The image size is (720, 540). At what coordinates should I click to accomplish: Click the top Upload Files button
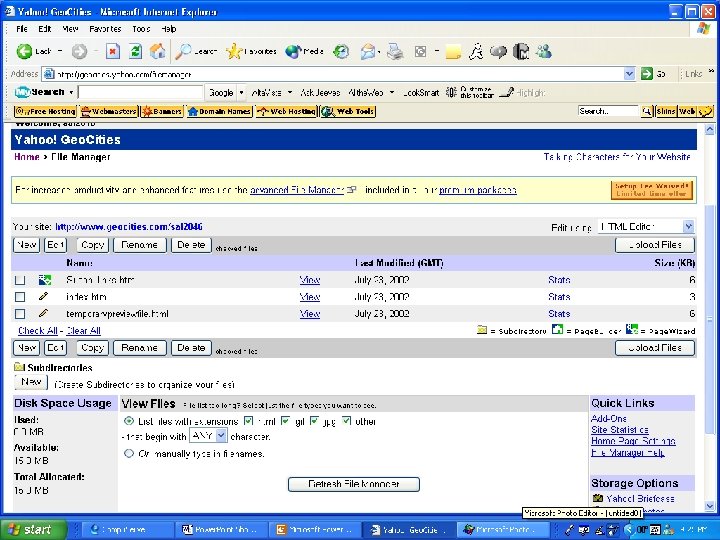pos(655,245)
